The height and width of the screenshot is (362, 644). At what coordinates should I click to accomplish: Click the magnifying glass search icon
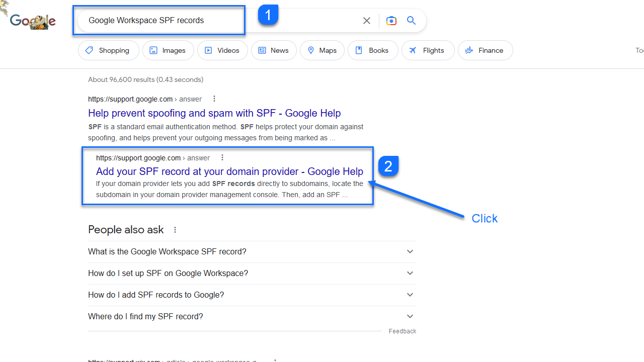[412, 21]
